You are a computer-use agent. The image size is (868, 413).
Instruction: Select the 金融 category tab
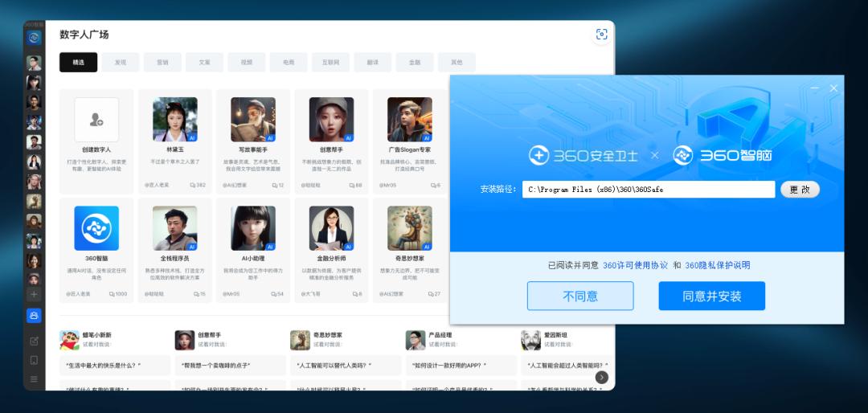(415, 63)
